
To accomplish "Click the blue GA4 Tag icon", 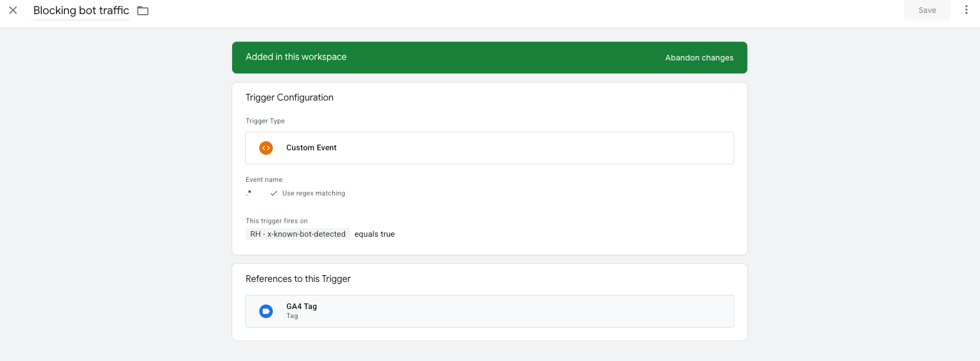I will (x=265, y=311).
